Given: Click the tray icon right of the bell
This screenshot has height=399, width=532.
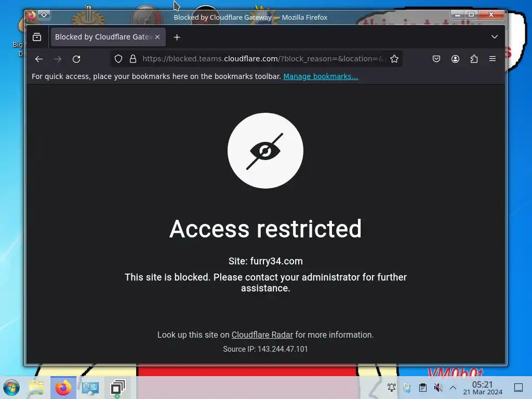Looking at the screenshot, I should coord(407,387).
